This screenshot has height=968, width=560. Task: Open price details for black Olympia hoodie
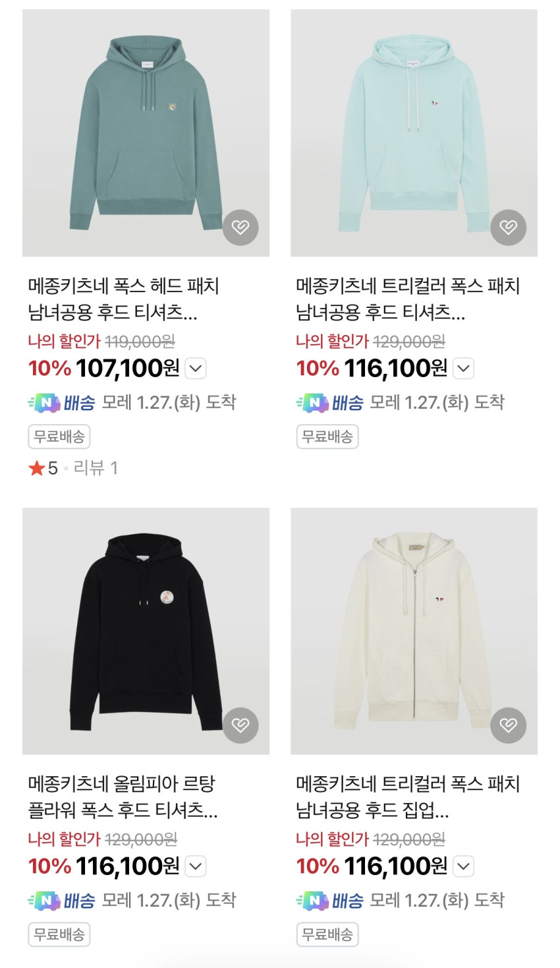coord(196,866)
